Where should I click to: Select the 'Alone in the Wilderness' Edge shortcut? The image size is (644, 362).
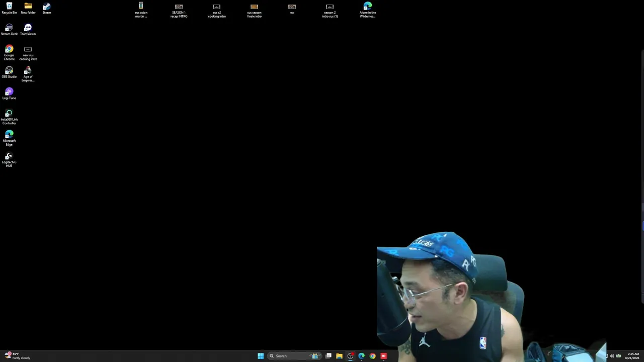pyautogui.click(x=367, y=10)
